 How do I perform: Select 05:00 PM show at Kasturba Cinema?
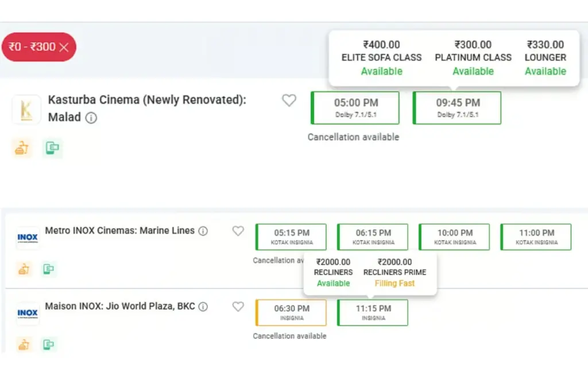pyautogui.click(x=355, y=107)
